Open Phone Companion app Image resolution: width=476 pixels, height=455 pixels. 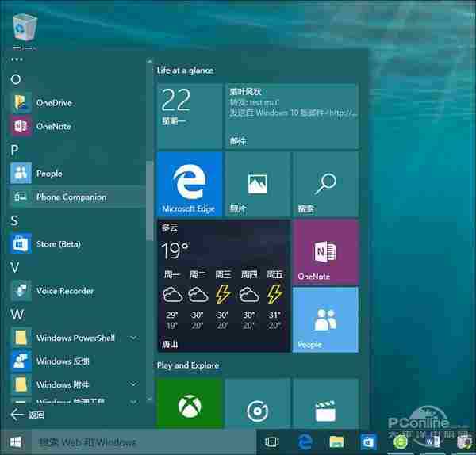71,197
